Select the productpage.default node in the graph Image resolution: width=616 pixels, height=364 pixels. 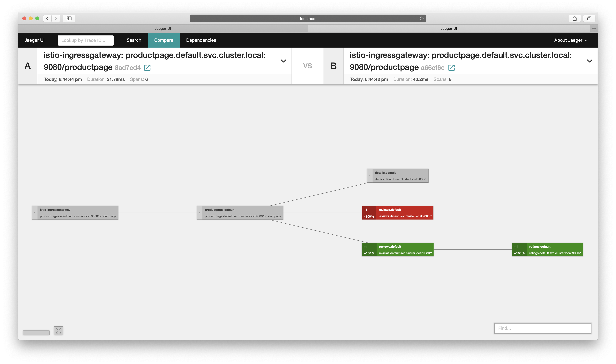tap(240, 213)
